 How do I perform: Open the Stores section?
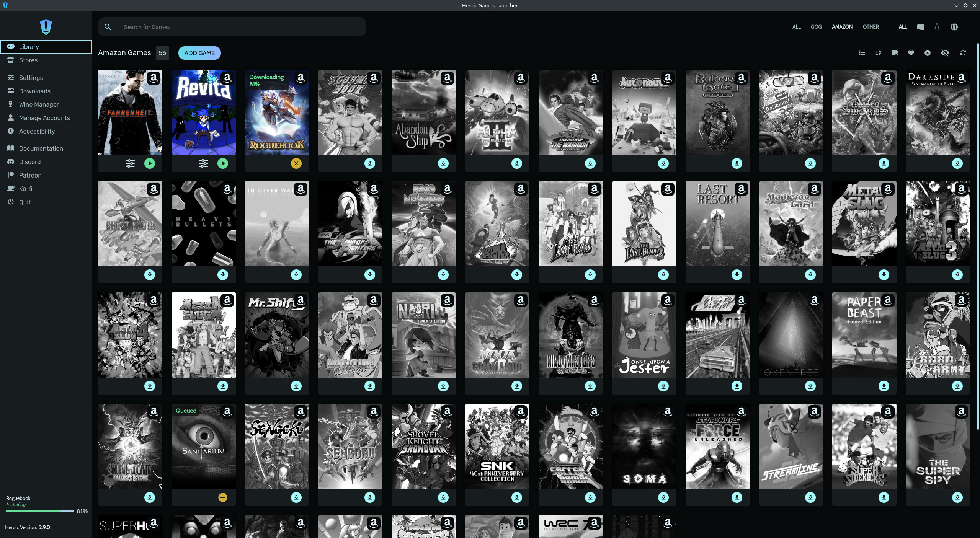tap(28, 60)
